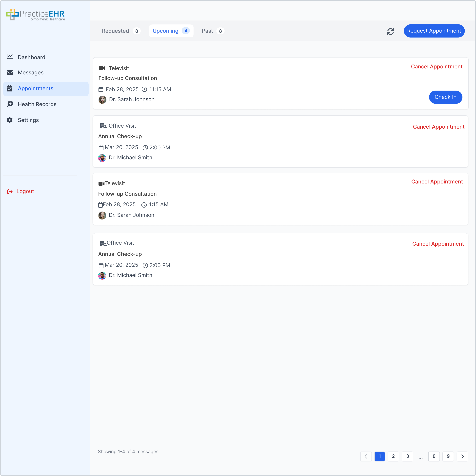
Task: Jump to page 9 in the pagination
Action: tap(448, 456)
